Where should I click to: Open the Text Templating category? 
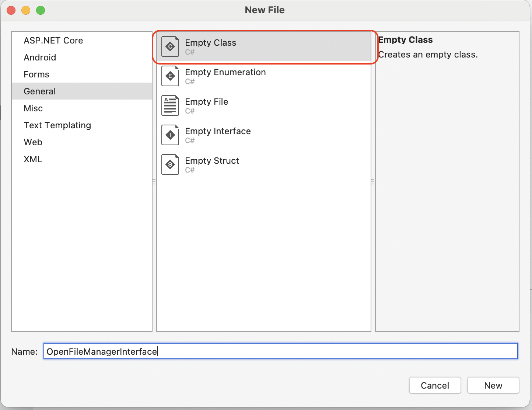[x=57, y=125]
